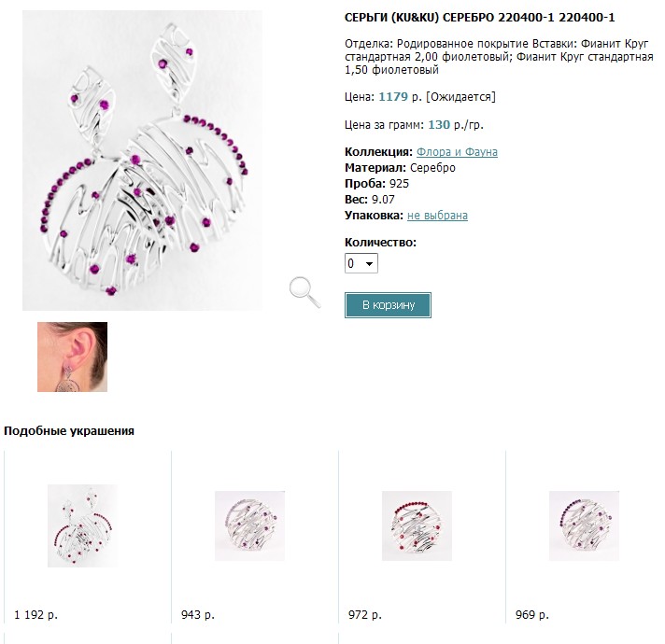Click the magnifier zoom icon
The image size is (665, 644).
click(x=304, y=290)
